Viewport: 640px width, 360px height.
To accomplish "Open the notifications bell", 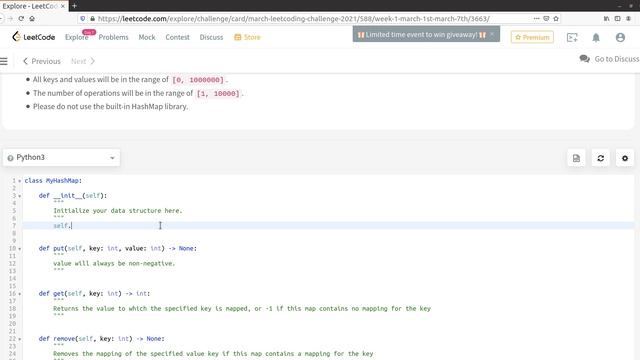I will pyautogui.click(x=596, y=38).
